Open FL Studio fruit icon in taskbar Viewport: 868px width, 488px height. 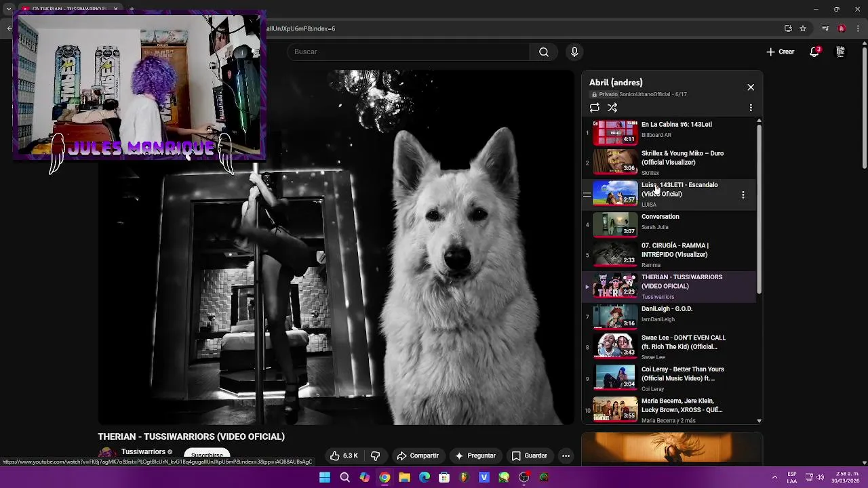coord(465,478)
